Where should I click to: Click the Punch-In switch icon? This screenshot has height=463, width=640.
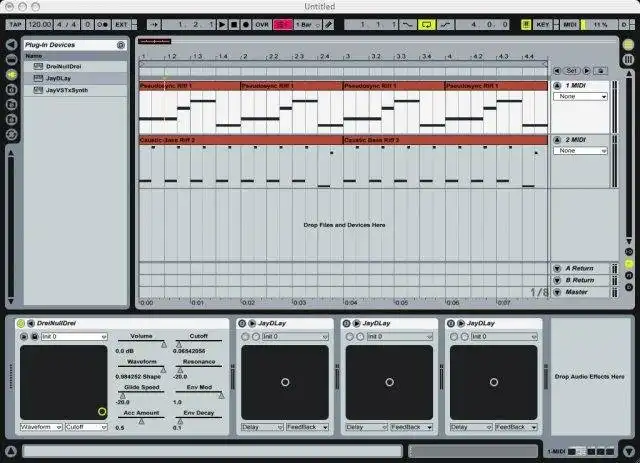pos(407,24)
